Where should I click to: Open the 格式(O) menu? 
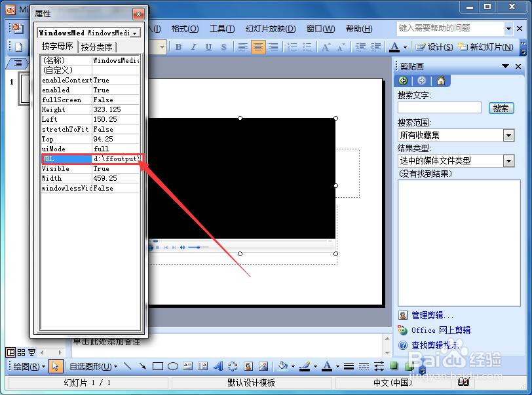coord(185,29)
